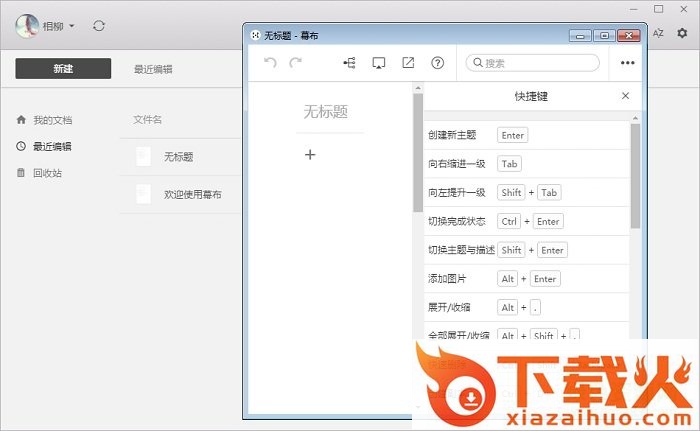Redo using the curved right arrow icon
This screenshot has height=431, width=700.
[x=296, y=63]
